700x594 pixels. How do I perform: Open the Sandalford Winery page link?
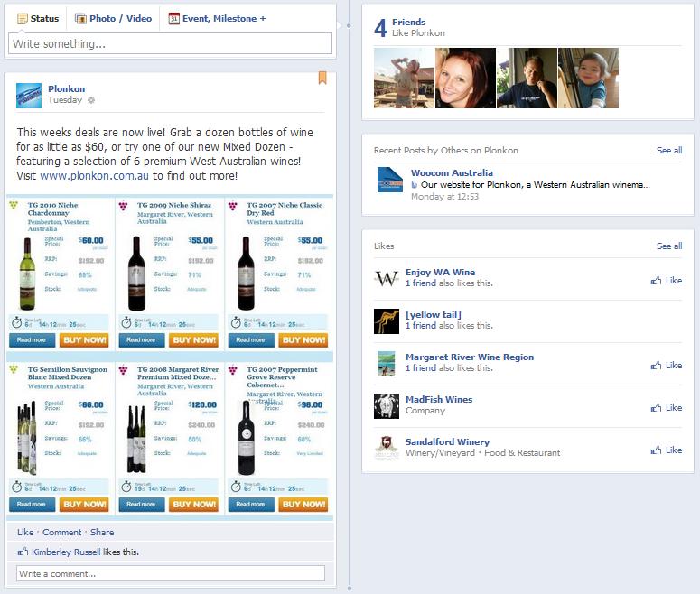pos(447,441)
